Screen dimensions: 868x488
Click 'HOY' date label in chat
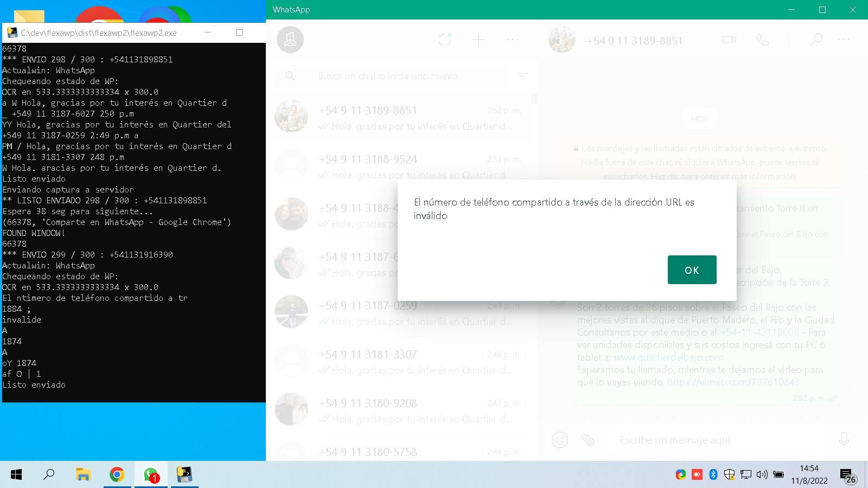click(x=699, y=119)
